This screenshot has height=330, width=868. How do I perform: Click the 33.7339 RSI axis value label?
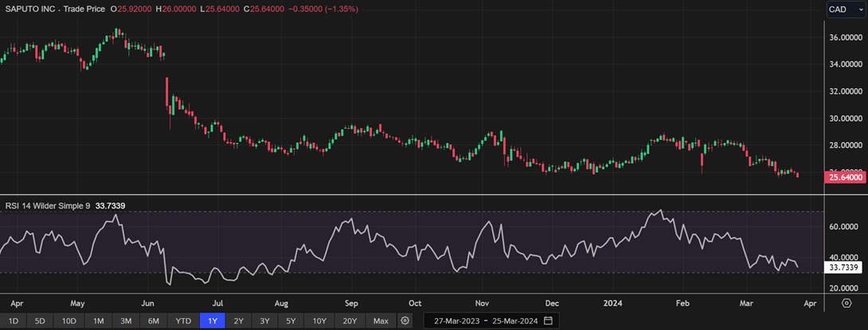click(x=844, y=267)
